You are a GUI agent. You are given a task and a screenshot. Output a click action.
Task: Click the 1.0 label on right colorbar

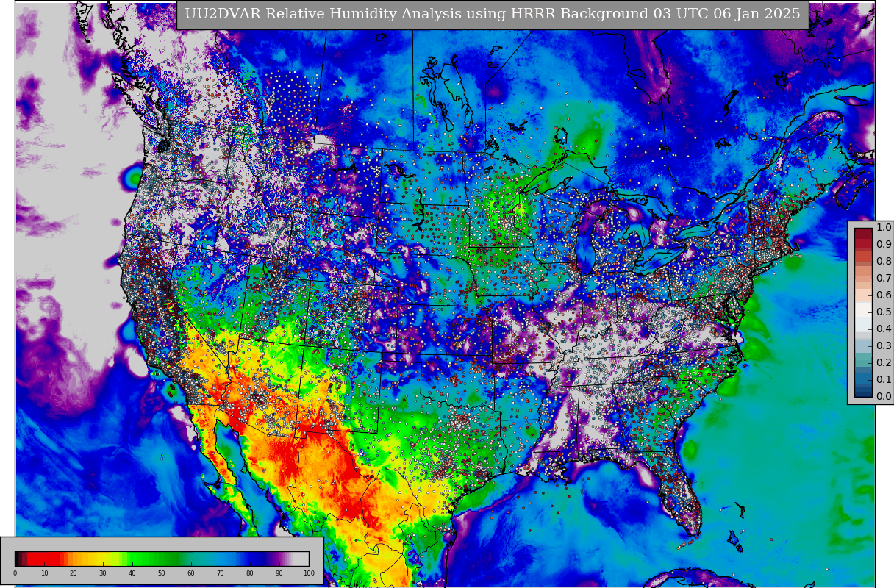click(x=884, y=228)
